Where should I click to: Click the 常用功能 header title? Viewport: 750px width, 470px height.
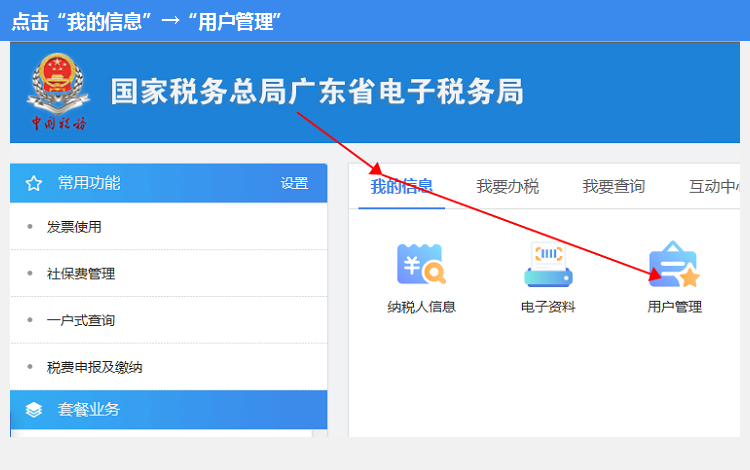89,183
